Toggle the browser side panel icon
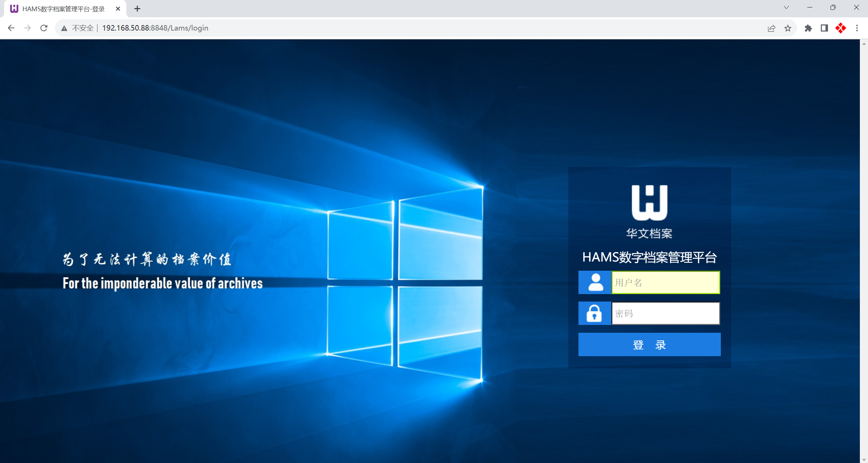 824,28
